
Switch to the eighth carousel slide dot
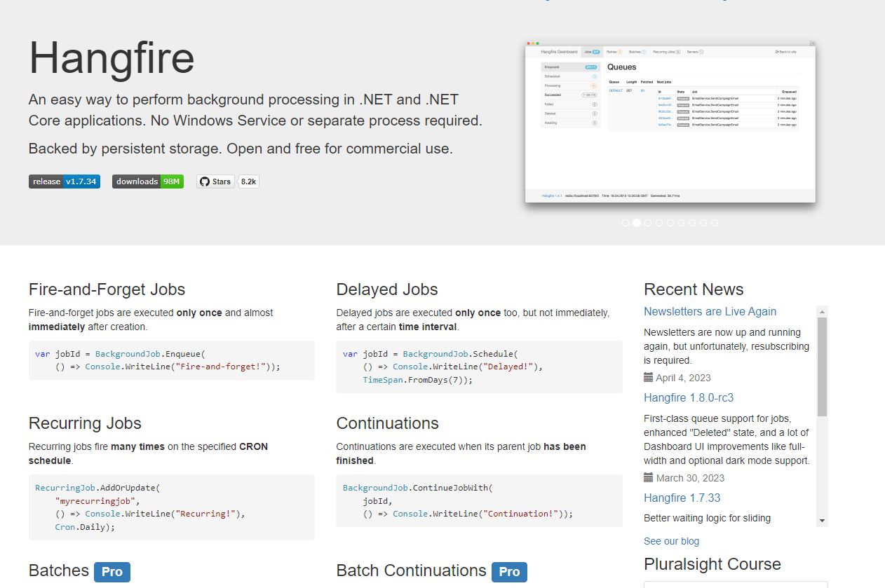coord(703,223)
